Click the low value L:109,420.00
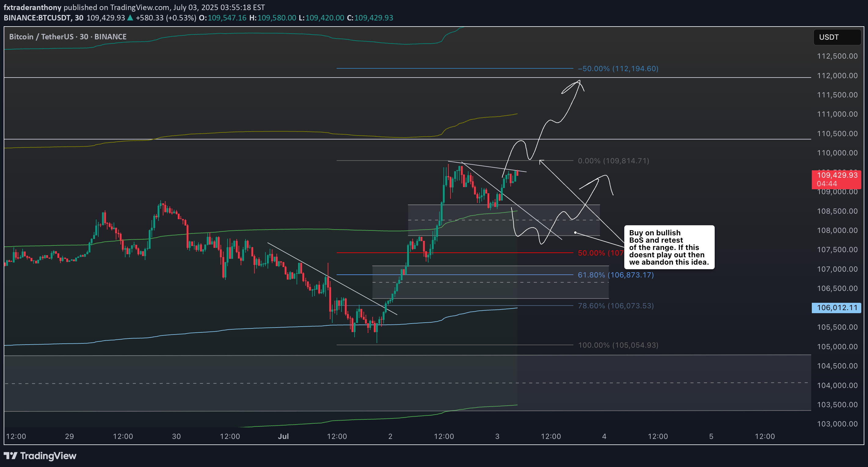The width and height of the screenshot is (868, 467). (322, 18)
